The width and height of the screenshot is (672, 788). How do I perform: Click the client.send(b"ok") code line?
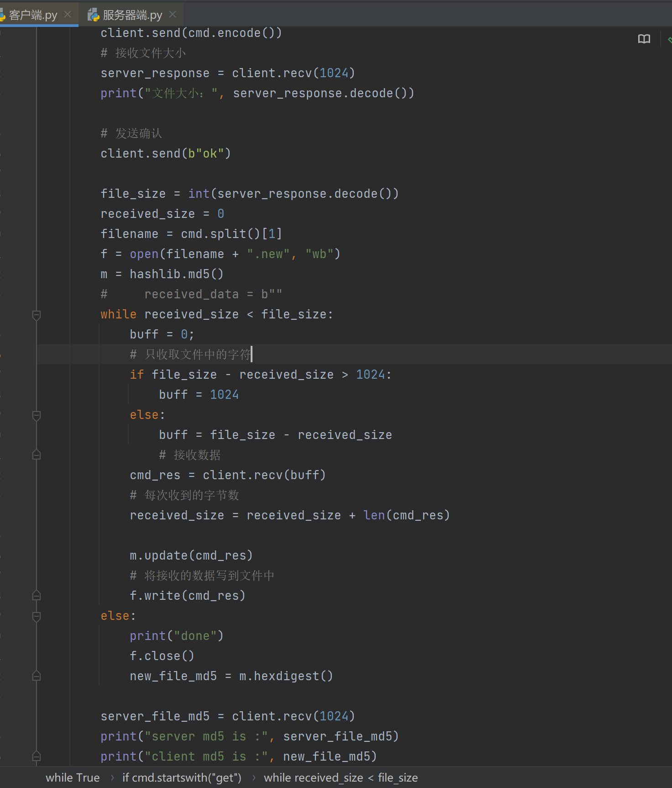(165, 153)
